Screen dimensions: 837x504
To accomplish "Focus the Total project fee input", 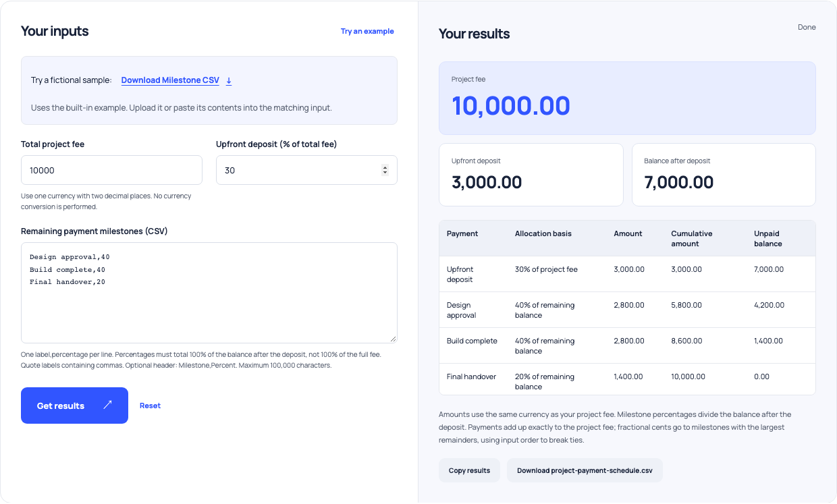I will [111, 170].
